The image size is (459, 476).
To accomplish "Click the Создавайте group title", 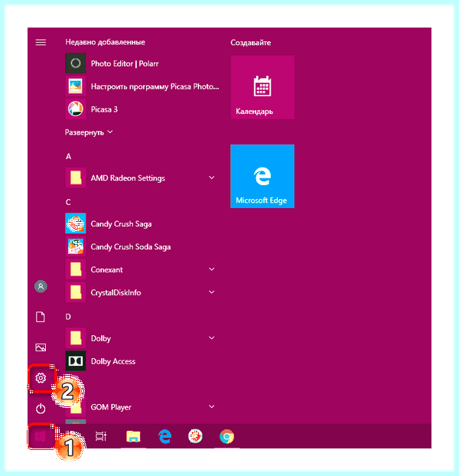I will (x=251, y=43).
